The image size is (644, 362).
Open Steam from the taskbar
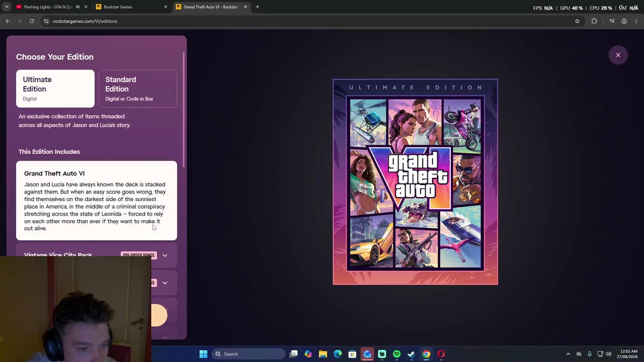click(x=411, y=354)
